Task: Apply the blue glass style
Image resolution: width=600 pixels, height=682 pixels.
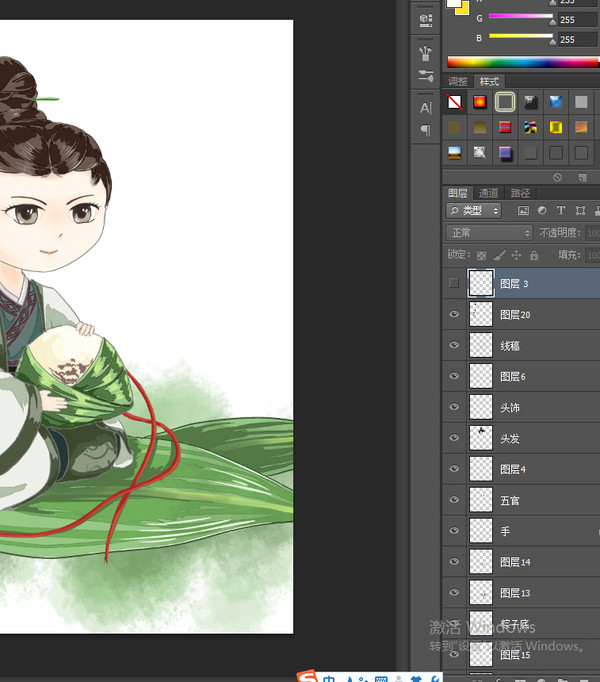Action: (x=556, y=102)
